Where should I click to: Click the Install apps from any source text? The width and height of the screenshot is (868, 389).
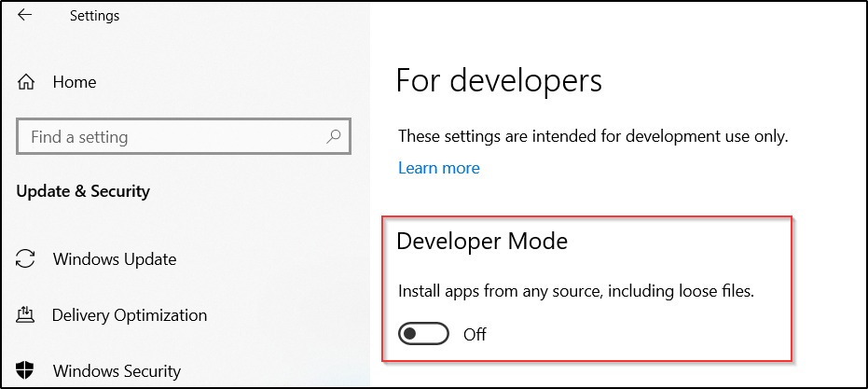575,291
